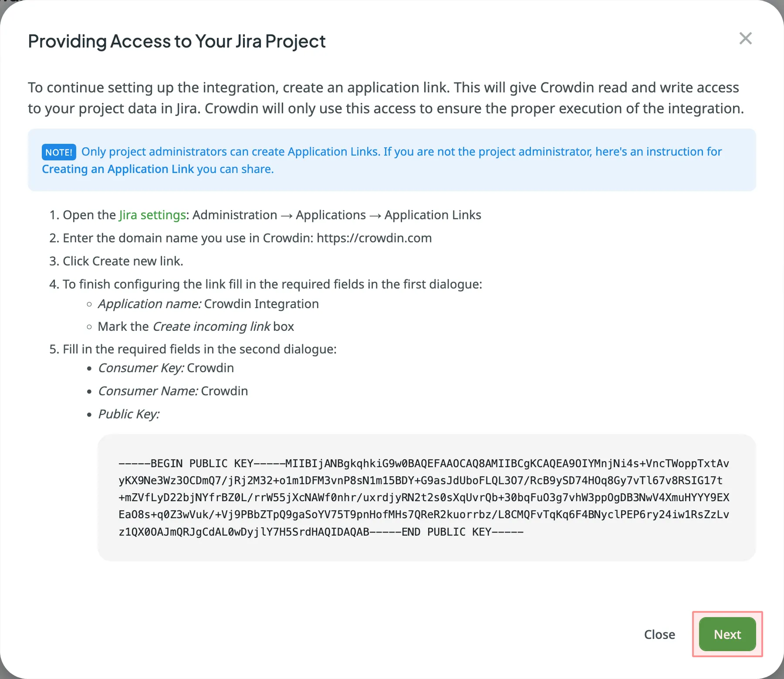The image size is (784, 679).
Task: Dismiss the dialog using the X icon
Action: pyautogui.click(x=746, y=38)
